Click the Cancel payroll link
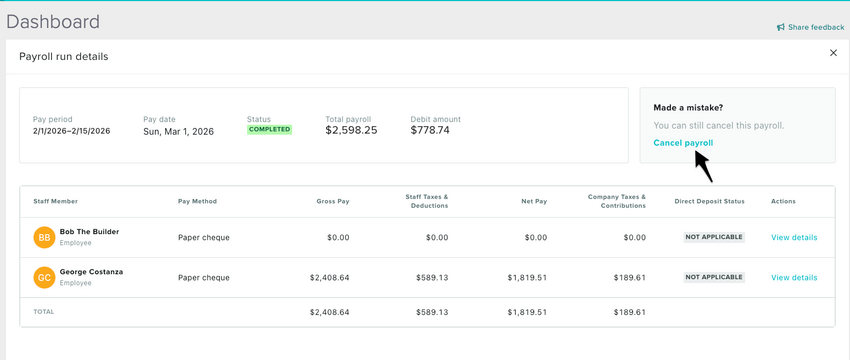The width and height of the screenshot is (850, 360). pyautogui.click(x=683, y=143)
